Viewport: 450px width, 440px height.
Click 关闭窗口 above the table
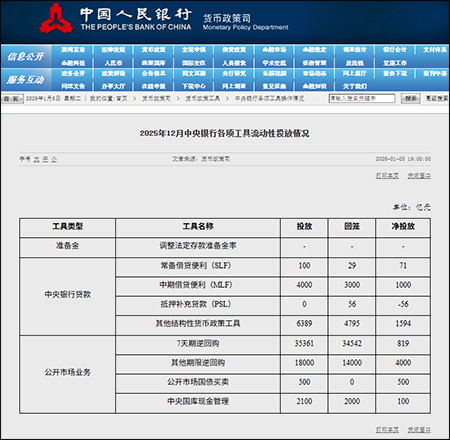tap(419, 176)
